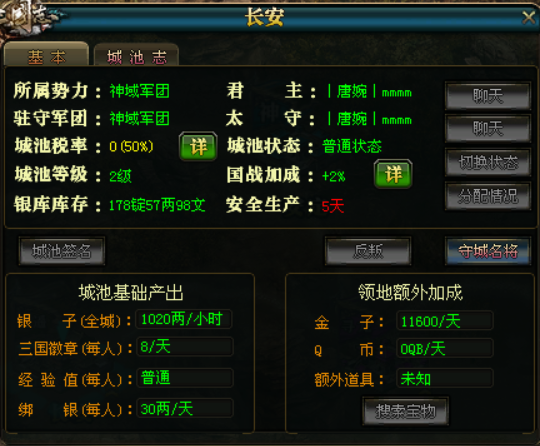Click the 君主 name 唐婉
This screenshot has width=540, height=446.
tap(352, 92)
